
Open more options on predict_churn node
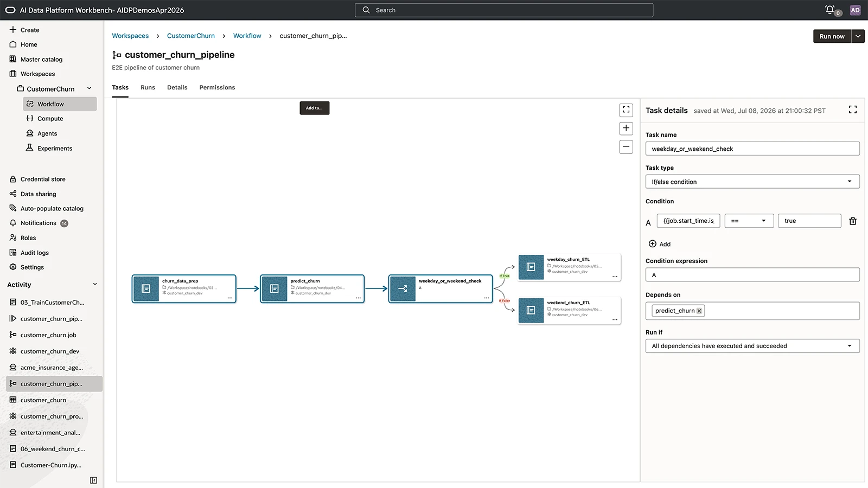coord(358,298)
